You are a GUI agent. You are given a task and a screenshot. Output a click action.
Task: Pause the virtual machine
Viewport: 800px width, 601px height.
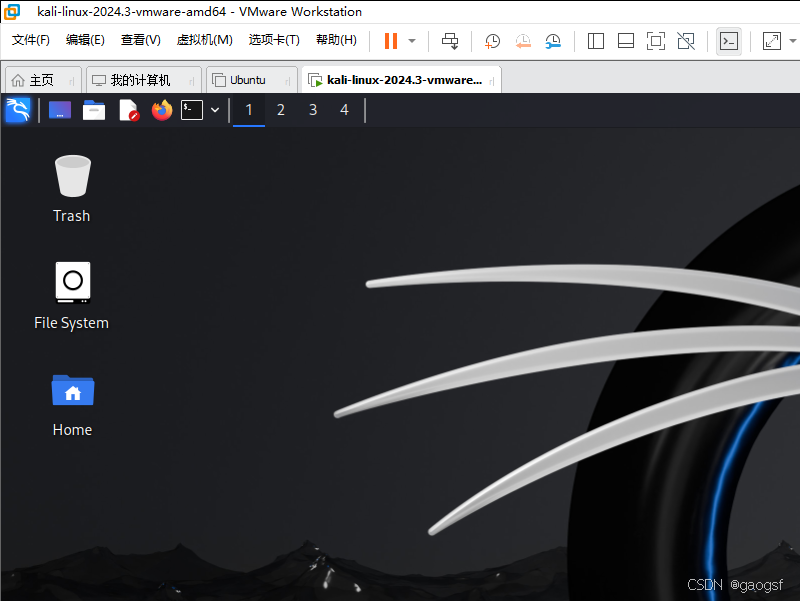point(391,41)
